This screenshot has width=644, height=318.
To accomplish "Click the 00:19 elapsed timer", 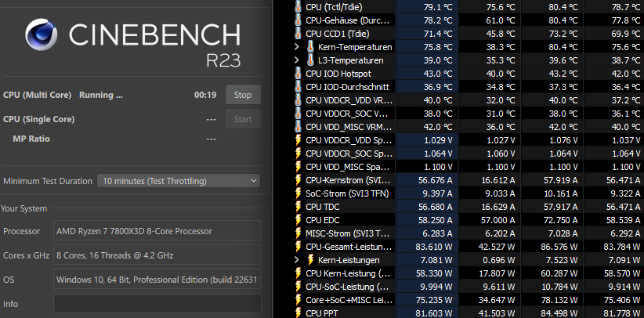I will (x=205, y=95).
